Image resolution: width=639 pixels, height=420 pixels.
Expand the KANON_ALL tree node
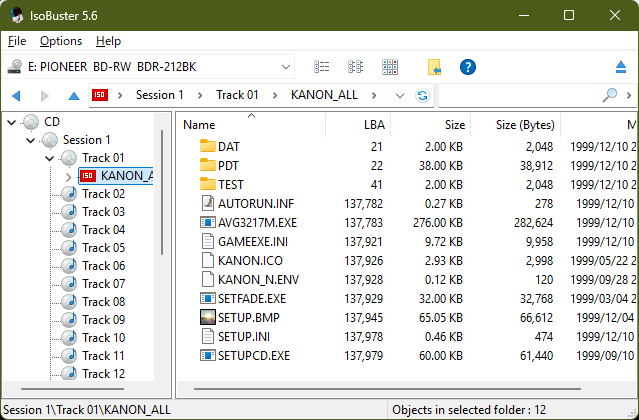click(68, 176)
